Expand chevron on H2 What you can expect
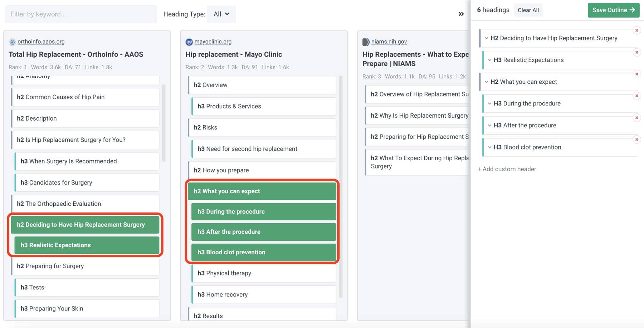 (x=486, y=82)
